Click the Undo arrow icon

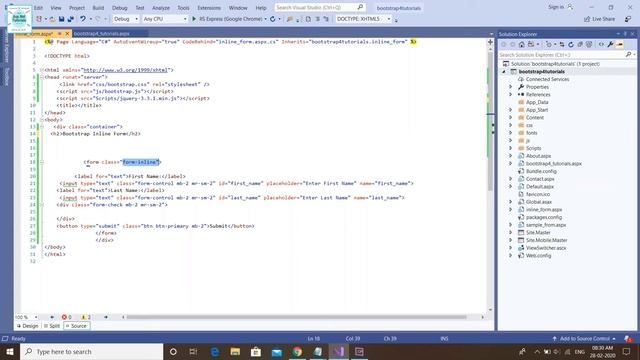(83, 19)
